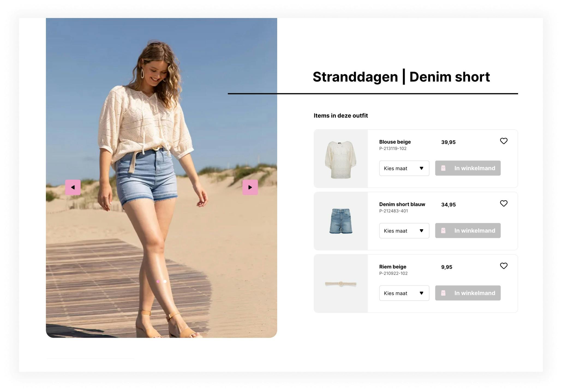This screenshot has width=562, height=392.
Task: Open the Riem beige product title
Action: (x=393, y=267)
